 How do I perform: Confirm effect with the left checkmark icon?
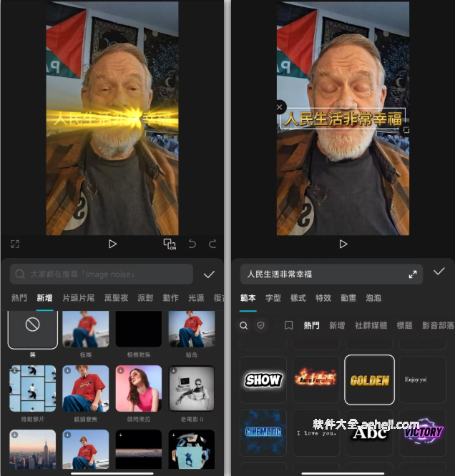click(x=209, y=274)
